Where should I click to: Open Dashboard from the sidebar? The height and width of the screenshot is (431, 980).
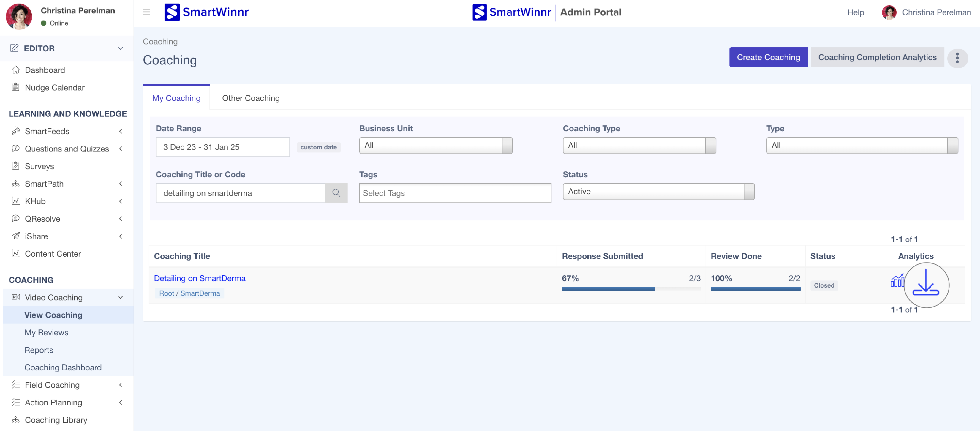(x=45, y=70)
